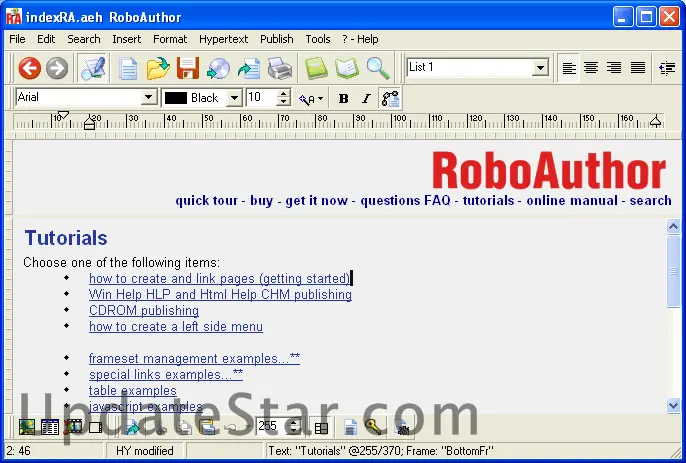686x463 pixels.
Task: Click the frame layout grid icon
Action: [321, 428]
